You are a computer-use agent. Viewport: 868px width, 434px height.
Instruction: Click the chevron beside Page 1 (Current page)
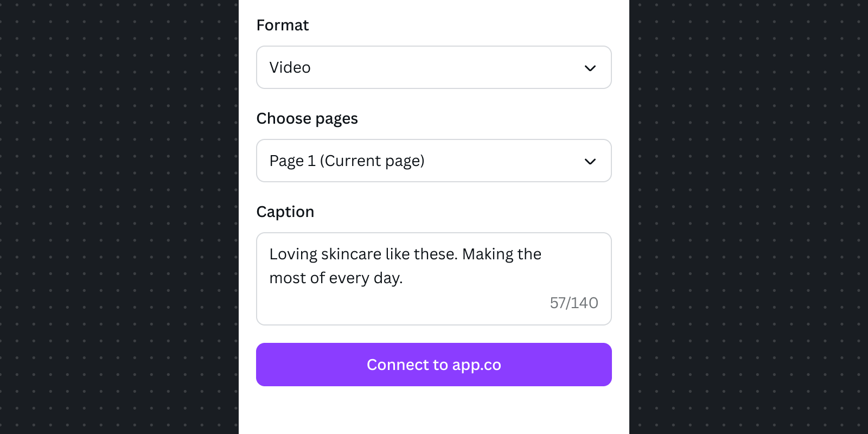590,161
